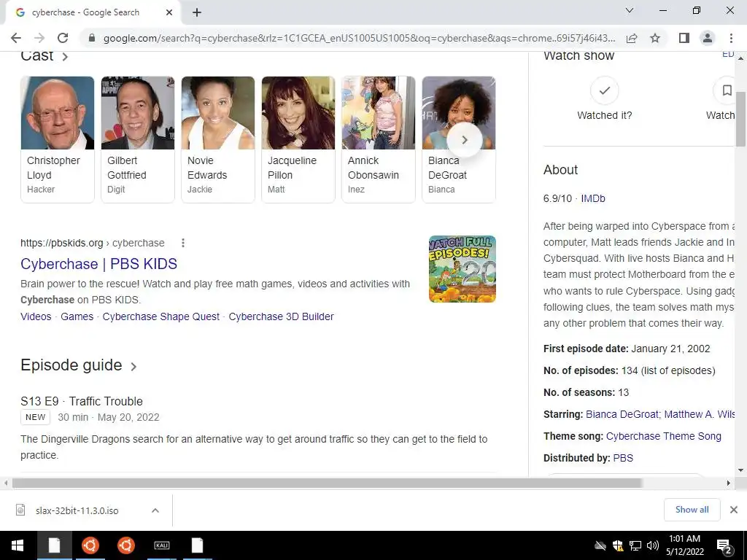
Task: Click the vertical page scrollbar thumb
Action: (741, 119)
